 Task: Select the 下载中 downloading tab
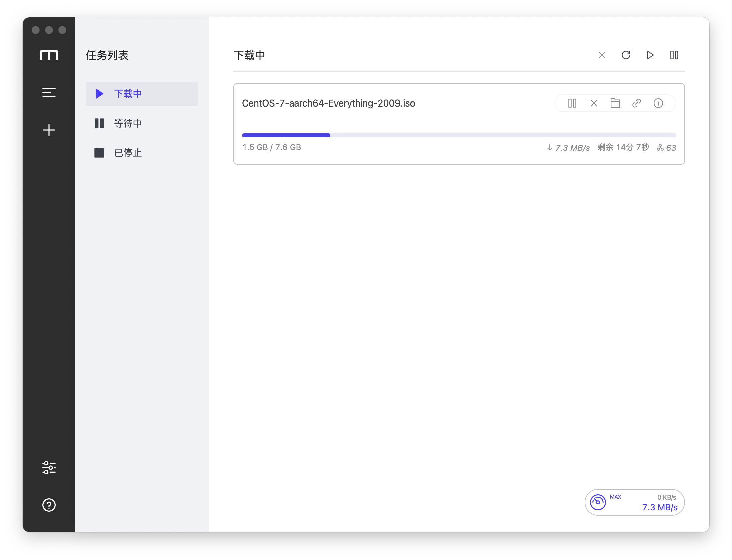click(142, 94)
